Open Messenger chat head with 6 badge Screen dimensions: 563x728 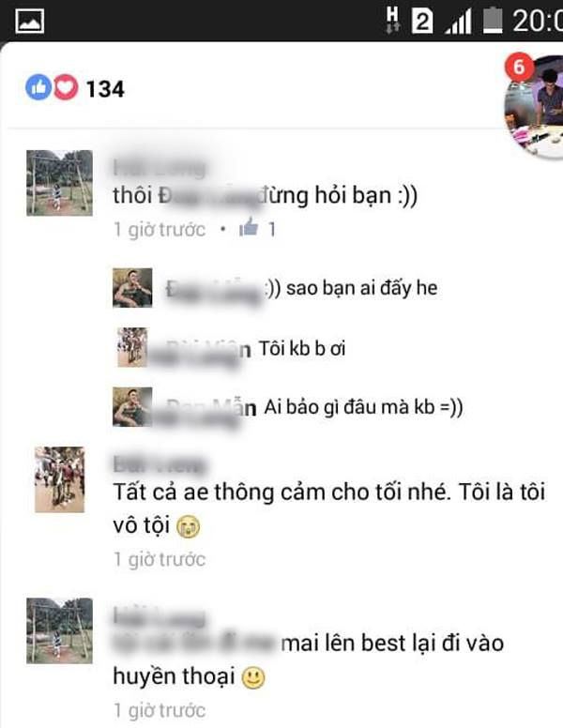pyautogui.click(x=536, y=106)
